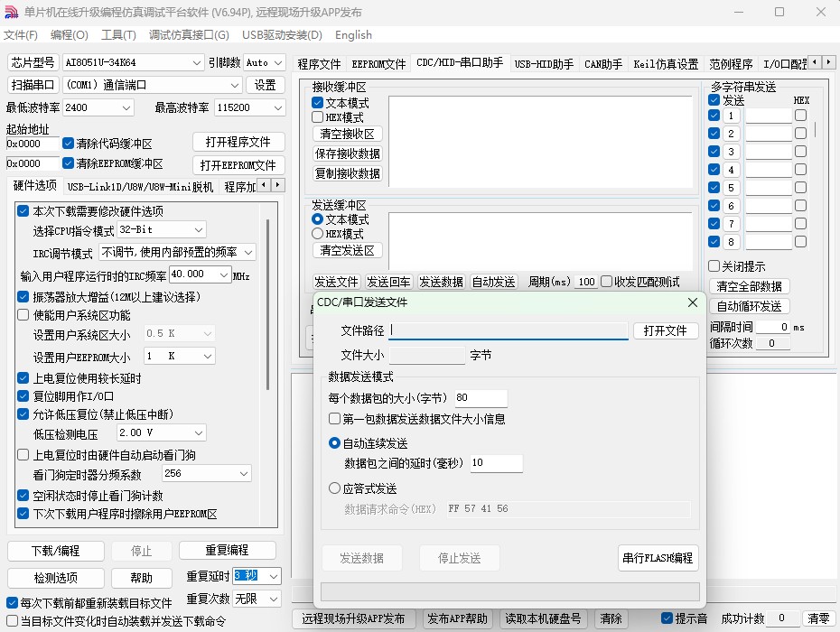840x632 pixels.
Task: Click the 下载/编程 button
Action: [x=56, y=551]
